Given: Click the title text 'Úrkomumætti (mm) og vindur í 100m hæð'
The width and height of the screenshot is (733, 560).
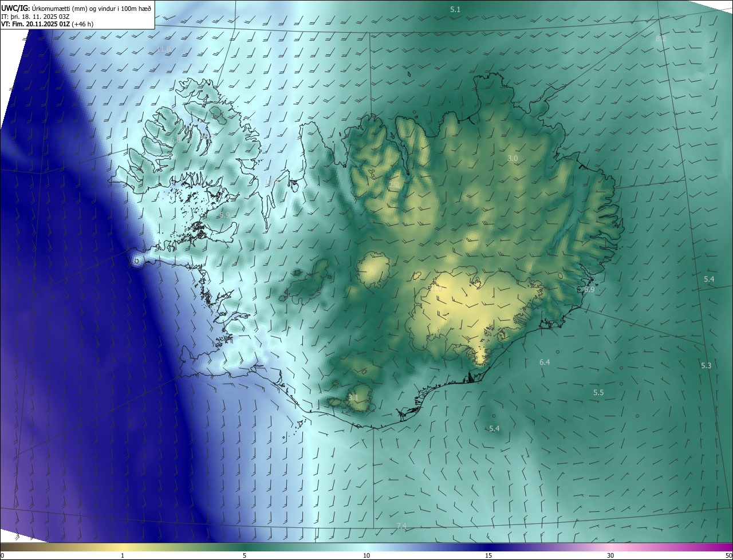Looking at the screenshot, I should coord(92,7).
